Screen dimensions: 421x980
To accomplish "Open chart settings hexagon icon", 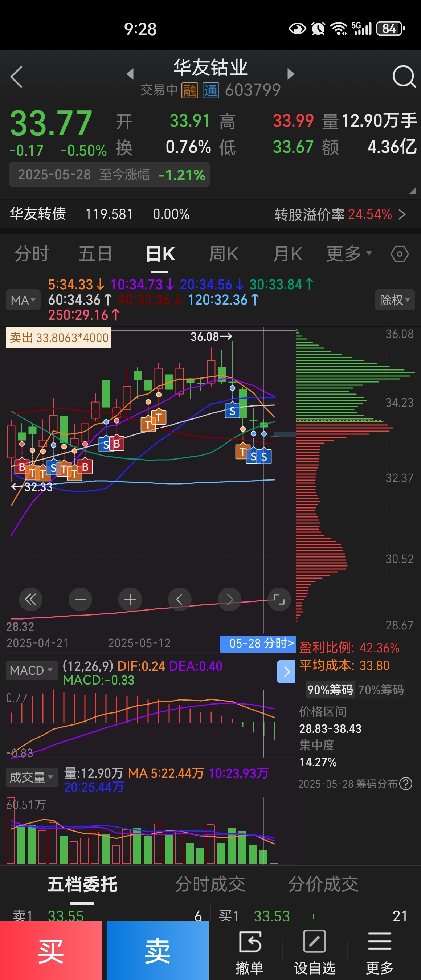I will point(400,254).
